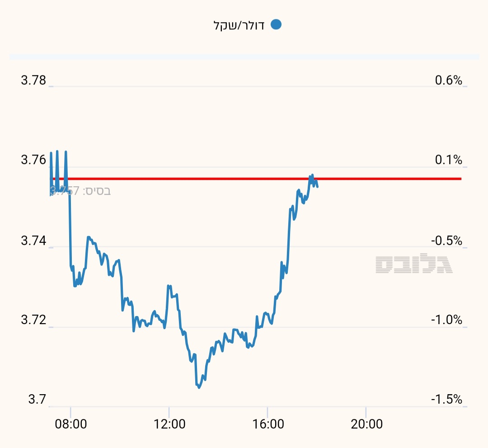Select the 08:00 time axis label
Image resolution: width=488 pixels, height=448 pixels.
click(70, 424)
